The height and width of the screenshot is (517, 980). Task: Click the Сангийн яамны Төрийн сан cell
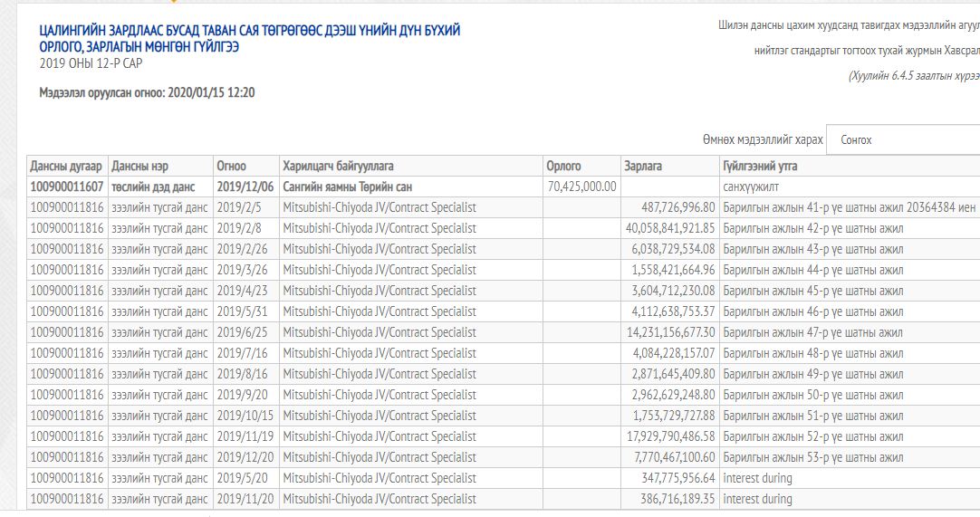click(347, 187)
